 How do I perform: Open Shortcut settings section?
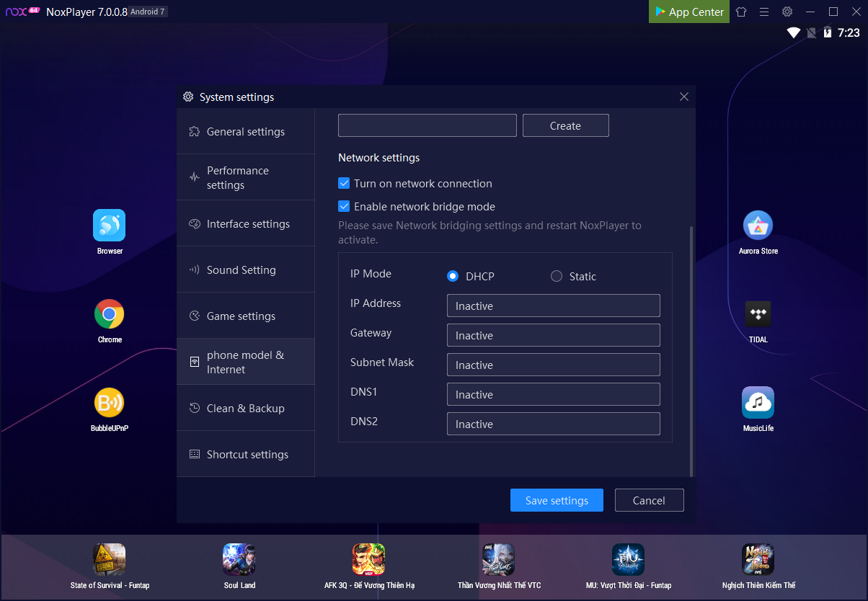pyautogui.click(x=246, y=454)
